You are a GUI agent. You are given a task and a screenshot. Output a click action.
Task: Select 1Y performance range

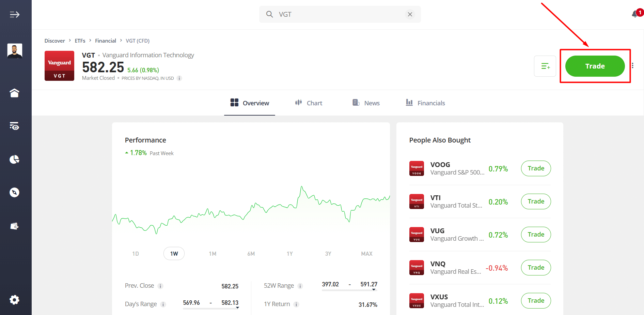(289, 254)
